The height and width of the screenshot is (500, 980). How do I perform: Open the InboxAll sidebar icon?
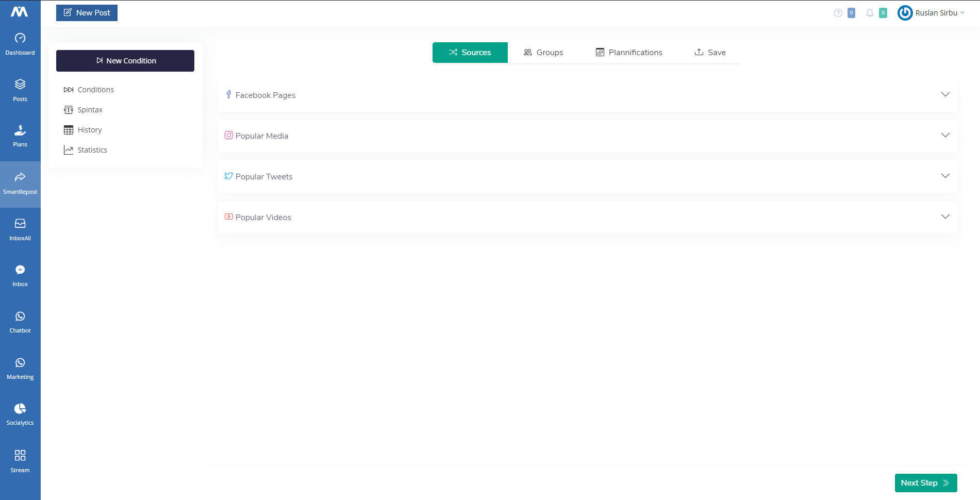coord(20,223)
